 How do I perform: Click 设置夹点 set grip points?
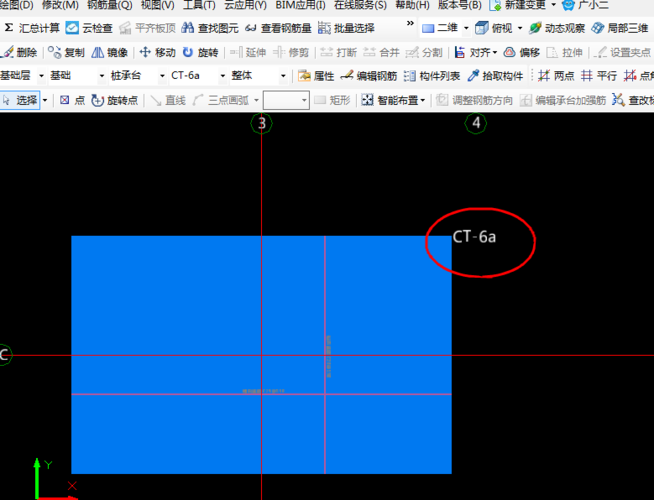click(622, 53)
